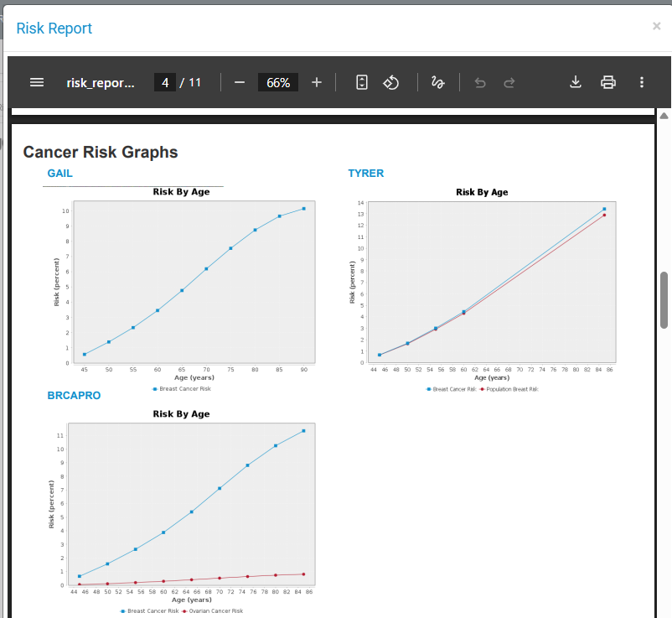Screen dimensions: 672x618
Task: Click the zoom in plus icon
Action: (x=317, y=82)
